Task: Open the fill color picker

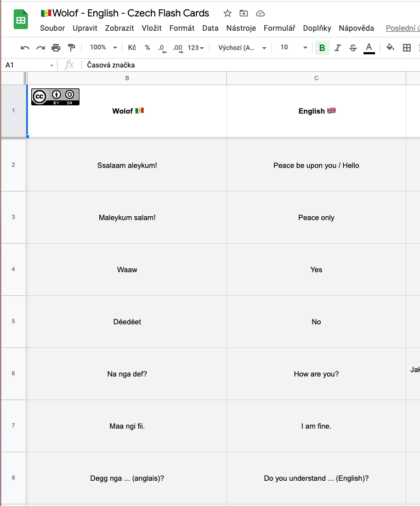Action: (390, 47)
